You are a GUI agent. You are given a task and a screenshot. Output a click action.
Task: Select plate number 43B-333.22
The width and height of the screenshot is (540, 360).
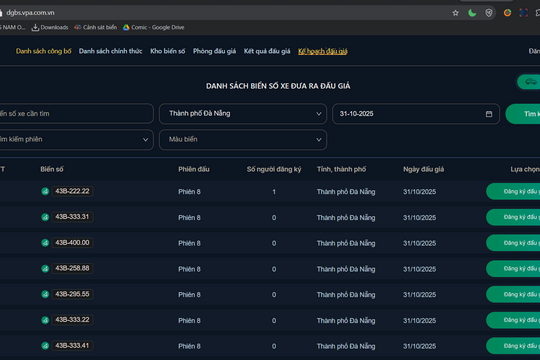[72, 320]
